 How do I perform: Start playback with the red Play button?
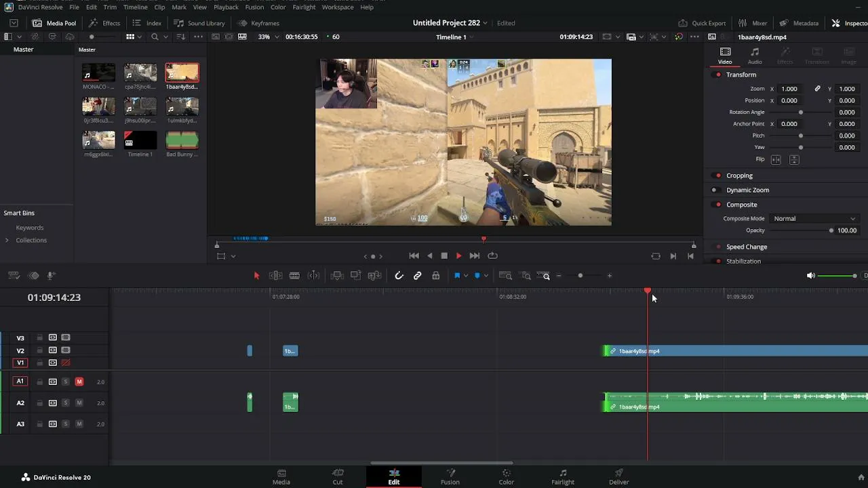pos(458,256)
